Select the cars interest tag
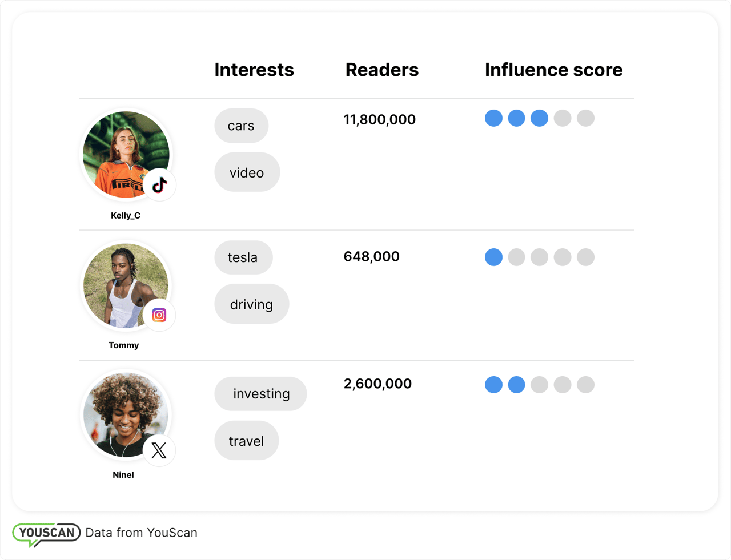The height and width of the screenshot is (560, 731). (x=241, y=126)
